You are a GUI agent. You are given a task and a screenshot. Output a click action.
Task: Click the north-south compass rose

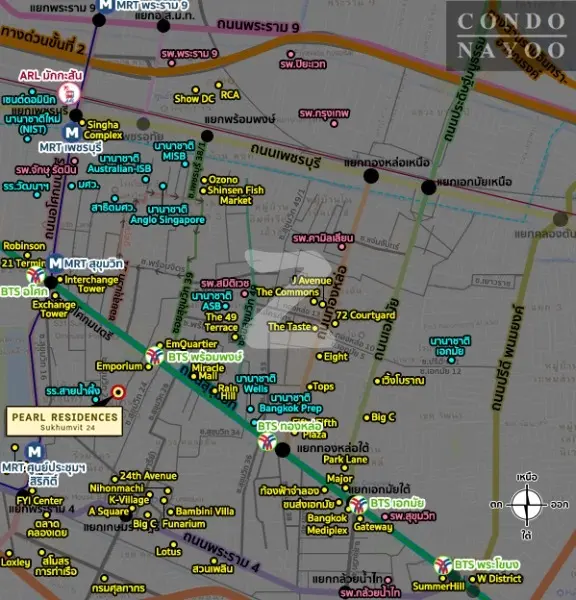click(x=527, y=505)
